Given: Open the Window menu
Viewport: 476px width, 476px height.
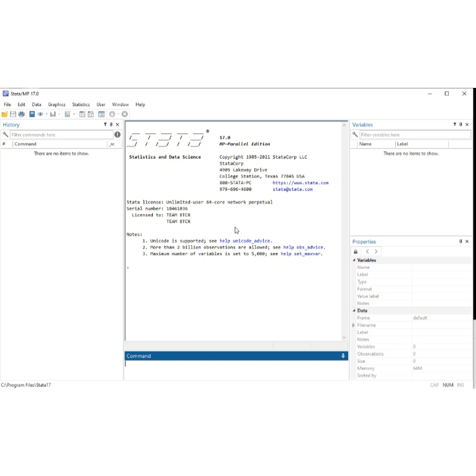Looking at the screenshot, I should coord(120,104).
